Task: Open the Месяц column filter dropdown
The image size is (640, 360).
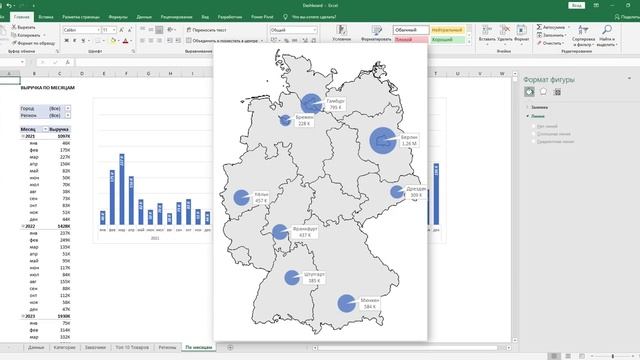Action: [x=45, y=129]
